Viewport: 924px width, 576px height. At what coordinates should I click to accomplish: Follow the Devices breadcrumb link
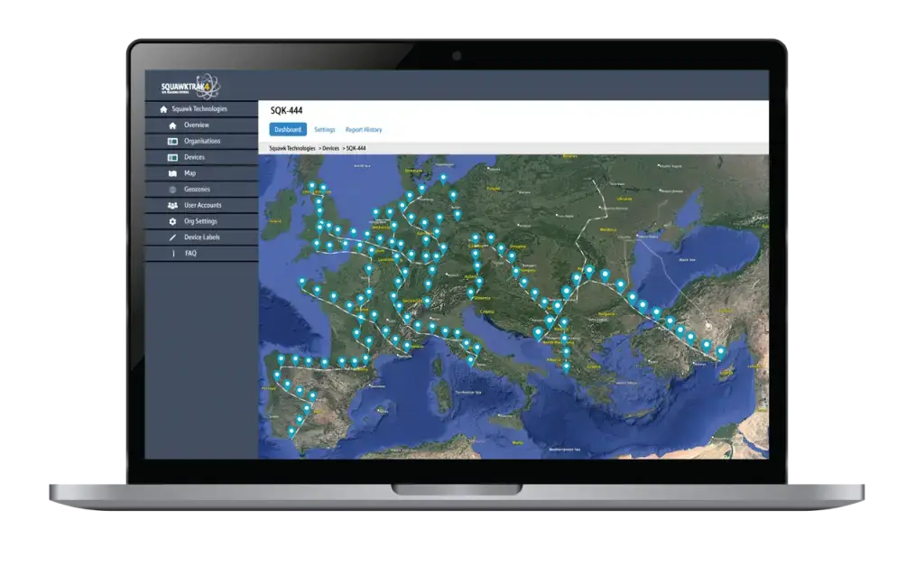click(x=331, y=148)
